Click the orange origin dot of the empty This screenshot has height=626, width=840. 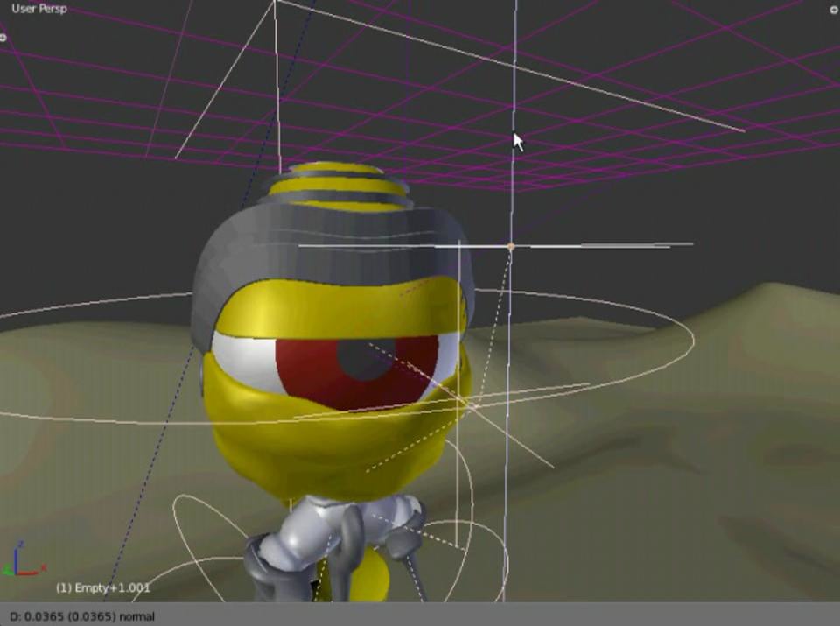coord(510,247)
